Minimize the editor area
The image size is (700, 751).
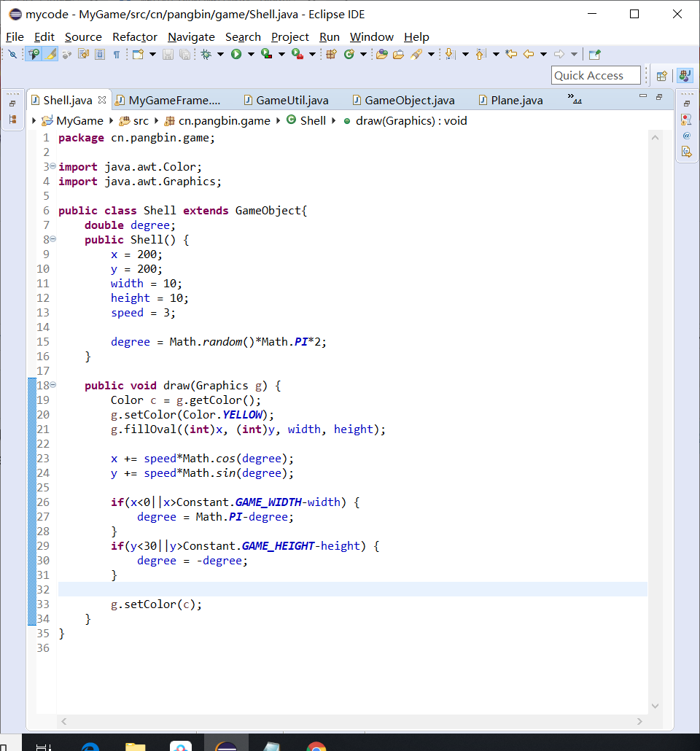(643, 96)
